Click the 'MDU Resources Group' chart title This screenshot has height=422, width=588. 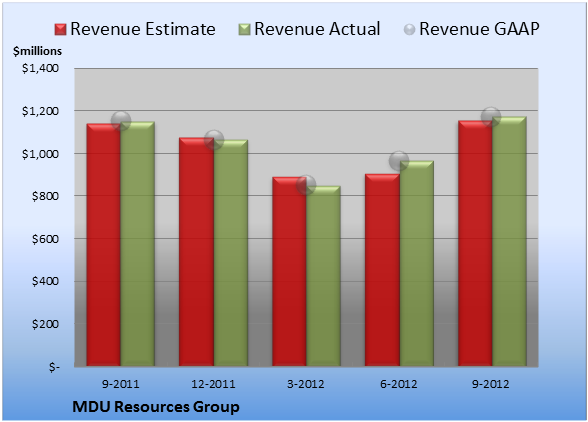[156, 407]
